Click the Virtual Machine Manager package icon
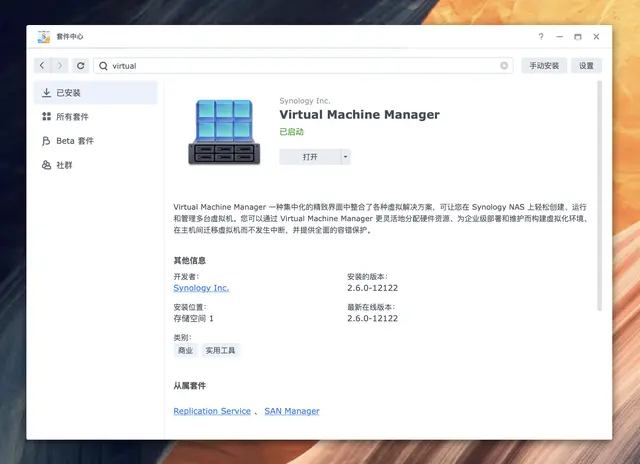The width and height of the screenshot is (640, 464). (224, 132)
